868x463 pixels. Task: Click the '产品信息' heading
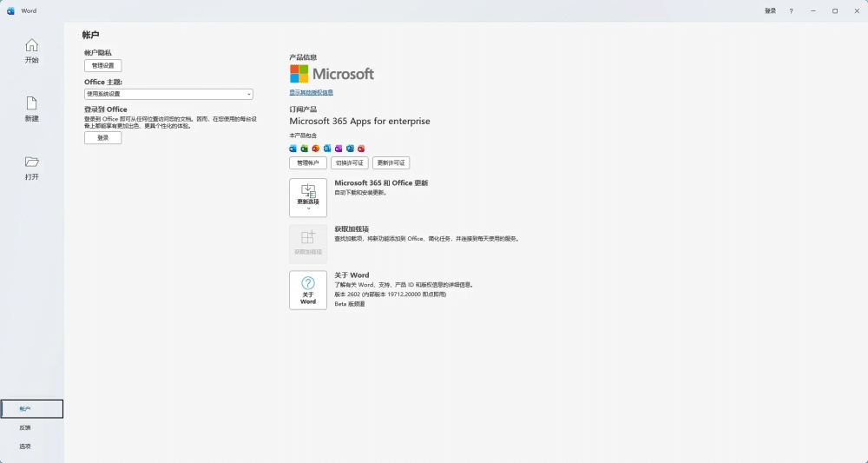(x=303, y=57)
